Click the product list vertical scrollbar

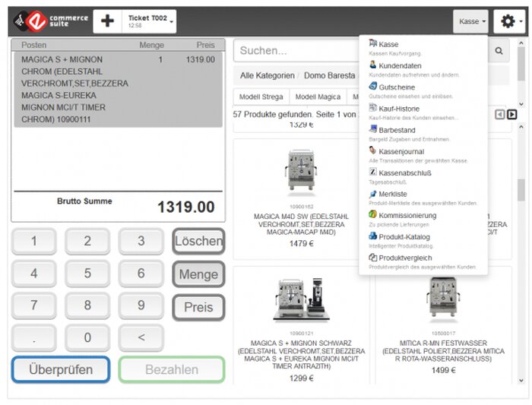[521, 253]
